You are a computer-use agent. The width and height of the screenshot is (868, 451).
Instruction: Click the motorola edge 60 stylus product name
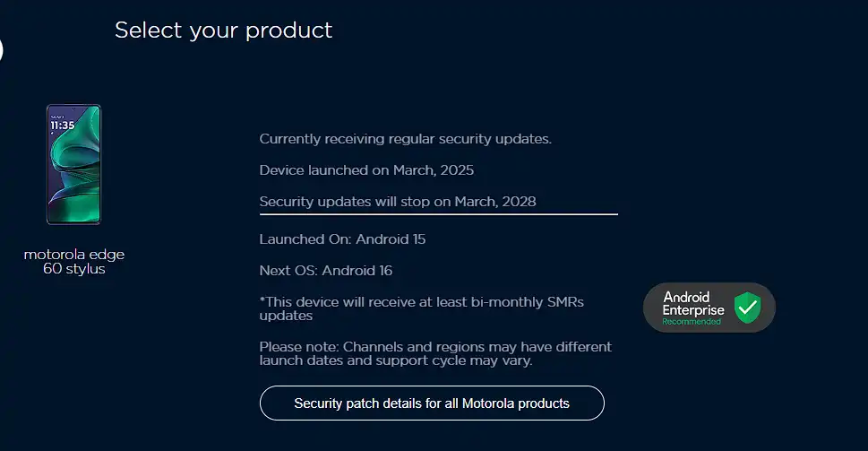[74, 262]
